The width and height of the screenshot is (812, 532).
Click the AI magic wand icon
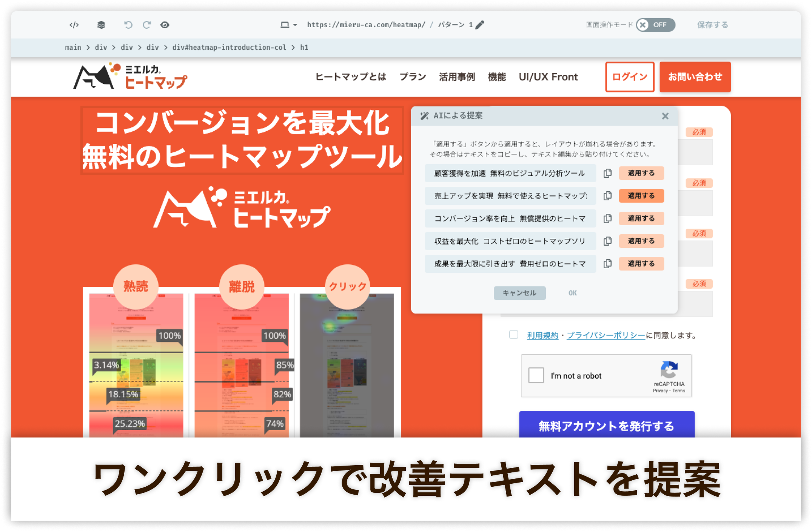pyautogui.click(x=424, y=116)
